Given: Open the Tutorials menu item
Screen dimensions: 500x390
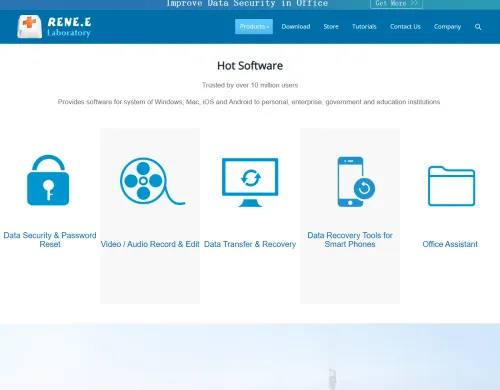Looking at the screenshot, I should [364, 27].
